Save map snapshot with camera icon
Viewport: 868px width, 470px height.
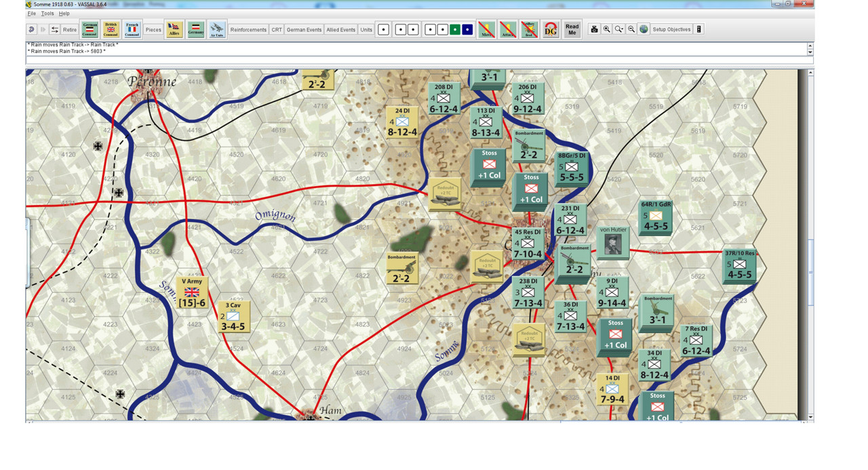click(x=595, y=29)
